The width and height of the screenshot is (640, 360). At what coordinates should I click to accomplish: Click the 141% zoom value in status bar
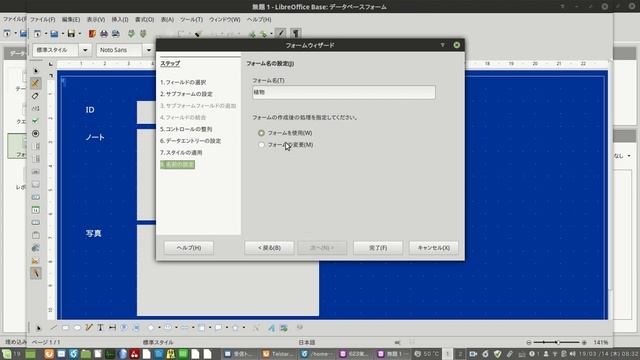tap(601, 342)
